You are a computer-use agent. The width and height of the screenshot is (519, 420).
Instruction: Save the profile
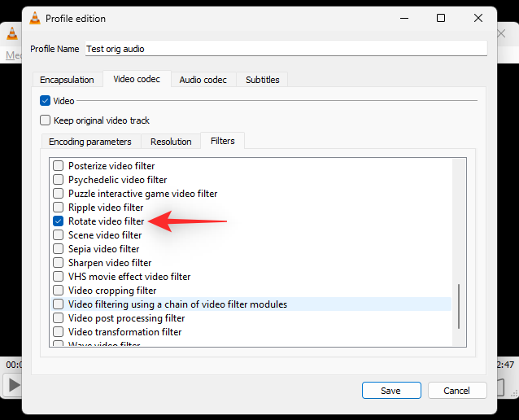tap(391, 390)
